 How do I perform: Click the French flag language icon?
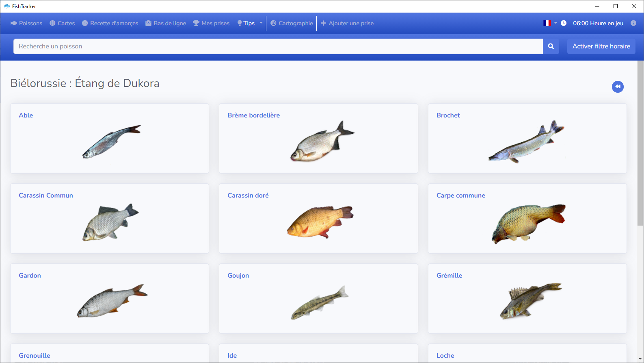point(547,23)
